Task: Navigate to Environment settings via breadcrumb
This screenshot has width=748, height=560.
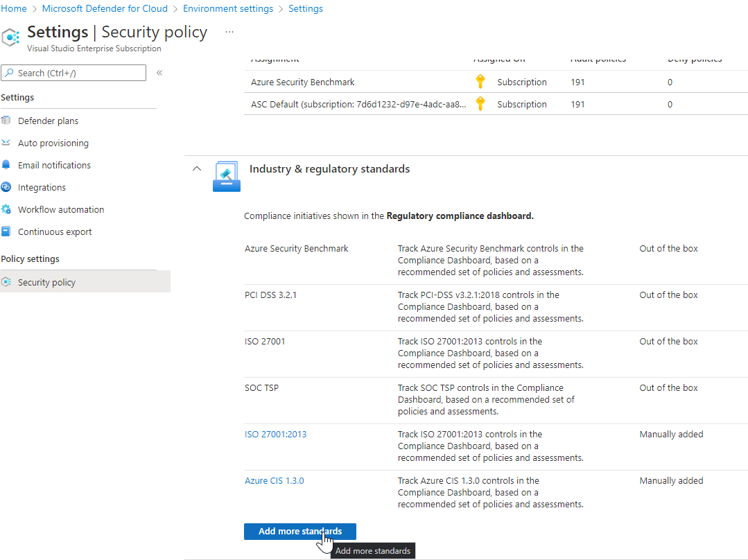Action: (228, 8)
